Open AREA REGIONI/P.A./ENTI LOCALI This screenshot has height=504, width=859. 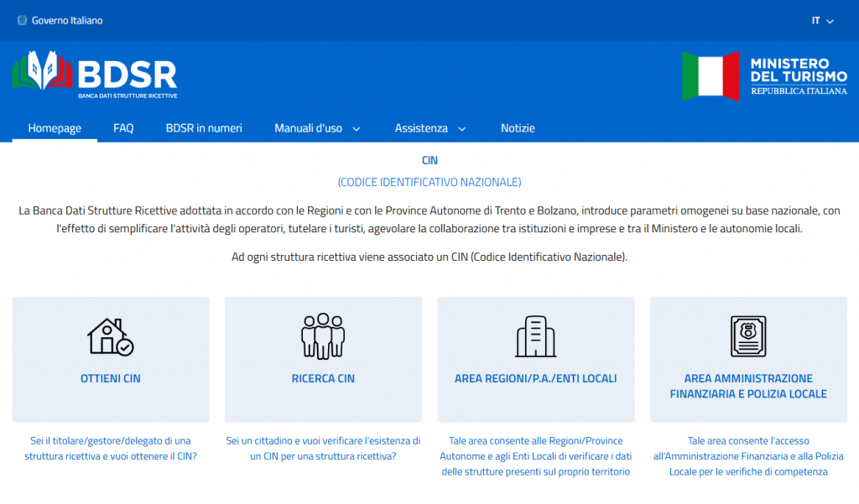coord(535,378)
